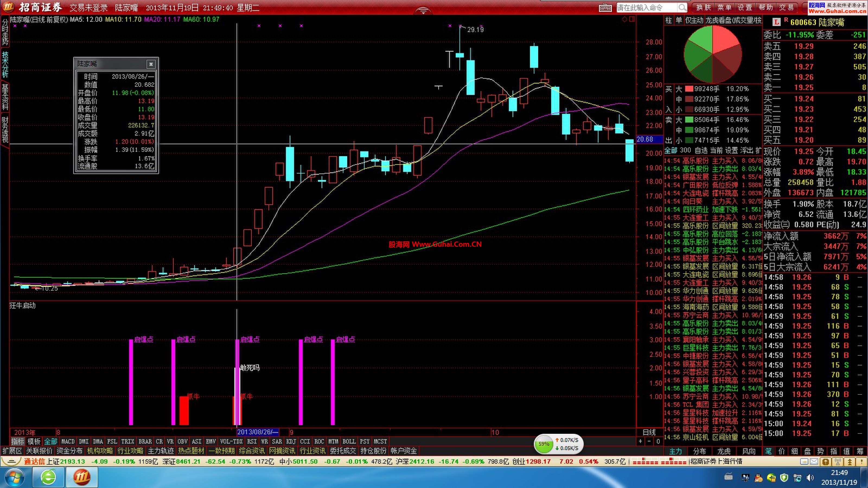Click the L tag icon beside stock code
The image size is (868, 488).
click(776, 22)
